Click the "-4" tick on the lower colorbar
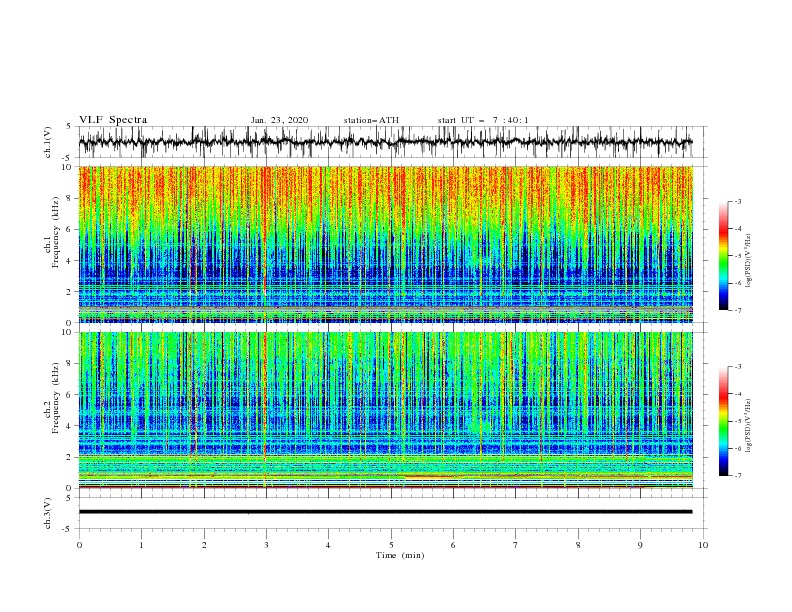792x612 pixels. (738, 394)
